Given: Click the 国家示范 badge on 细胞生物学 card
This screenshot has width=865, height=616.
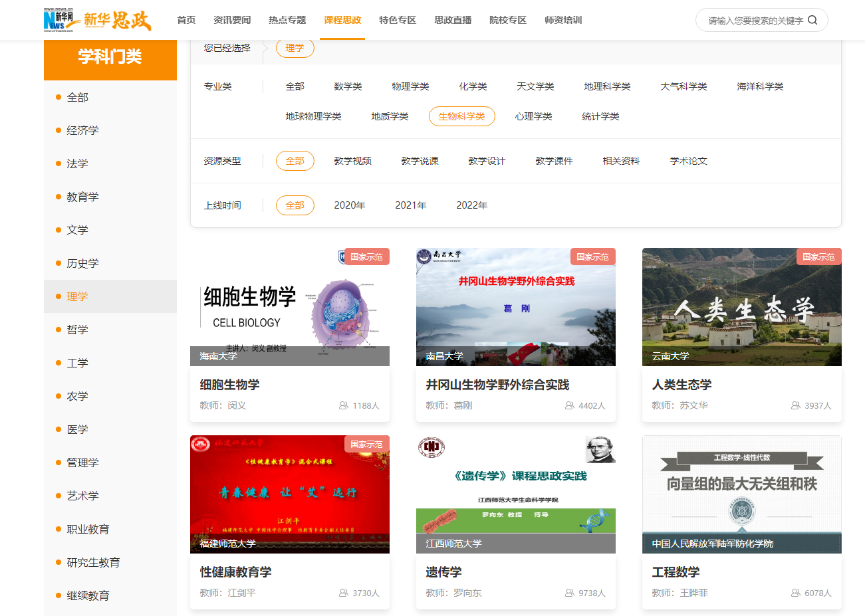Looking at the screenshot, I should click(366, 257).
